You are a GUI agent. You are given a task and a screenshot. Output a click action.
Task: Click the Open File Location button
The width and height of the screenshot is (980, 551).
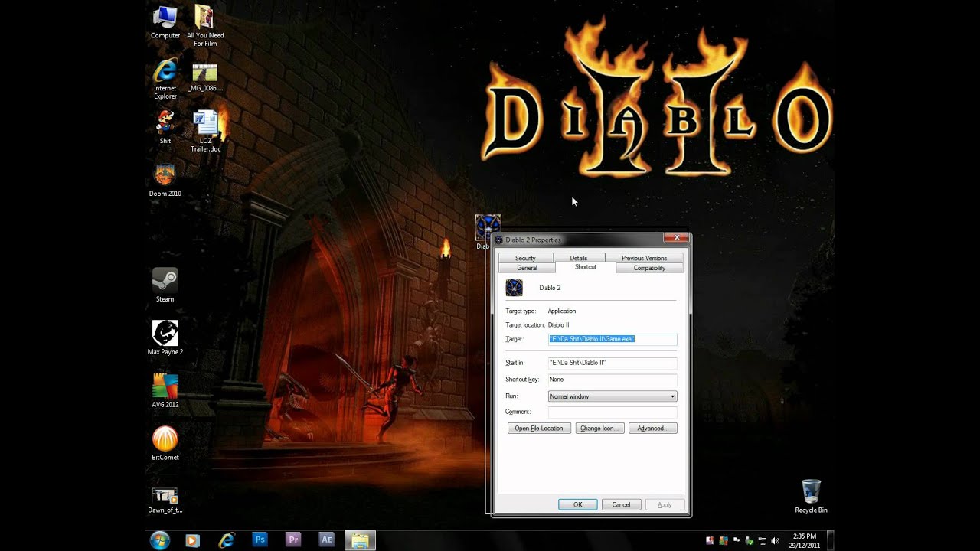coord(539,429)
